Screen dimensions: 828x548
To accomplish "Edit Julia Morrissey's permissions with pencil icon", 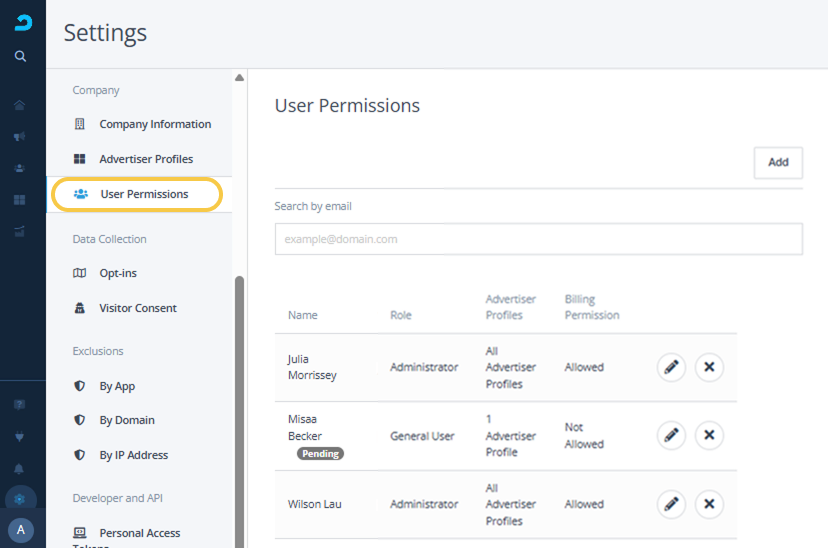I will point(671,367).
